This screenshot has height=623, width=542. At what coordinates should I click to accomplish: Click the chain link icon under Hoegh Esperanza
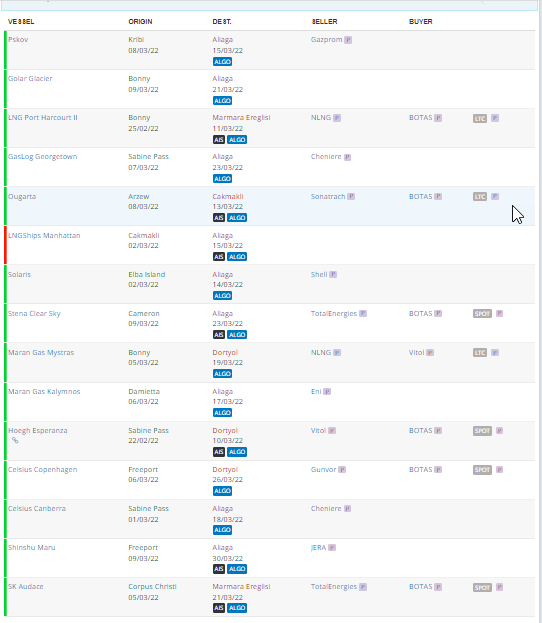pos(15,440)
